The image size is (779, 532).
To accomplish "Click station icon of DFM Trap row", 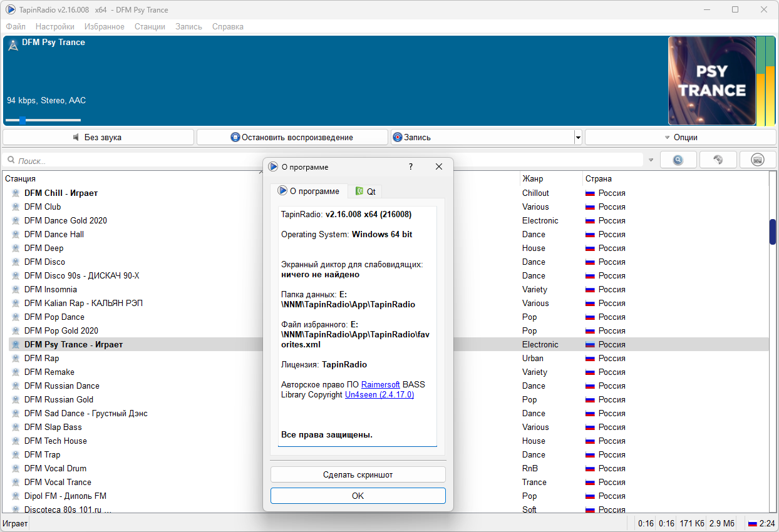I will click(x=16, y=455).
